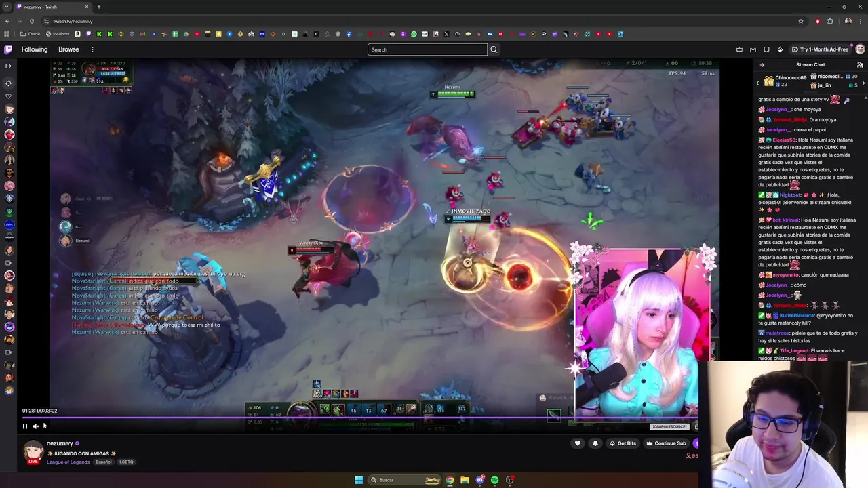This screenshot has width=868, height=488.
Task: Click the browser address bar URL
Action: (x=73, y=21)
